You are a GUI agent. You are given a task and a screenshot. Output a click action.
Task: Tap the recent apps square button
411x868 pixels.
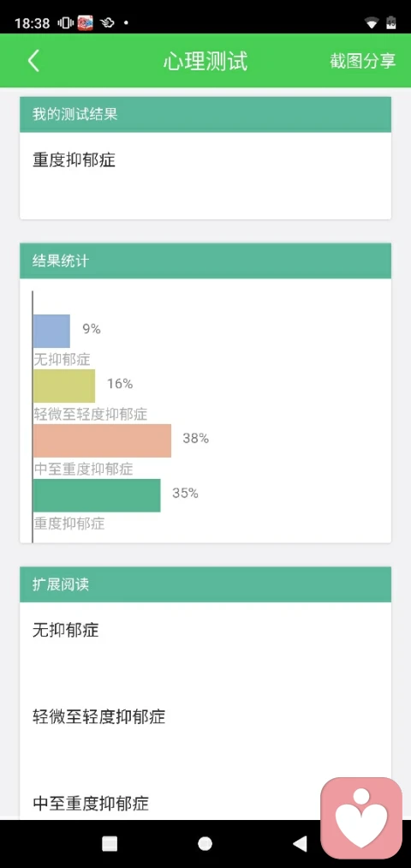click(x=110, y=844)
